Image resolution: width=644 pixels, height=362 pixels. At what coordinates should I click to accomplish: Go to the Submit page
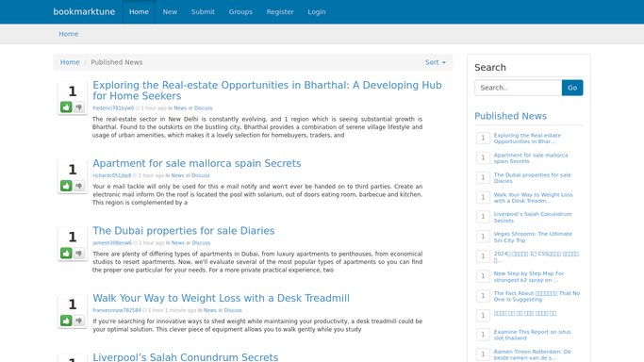coord(203,12)
